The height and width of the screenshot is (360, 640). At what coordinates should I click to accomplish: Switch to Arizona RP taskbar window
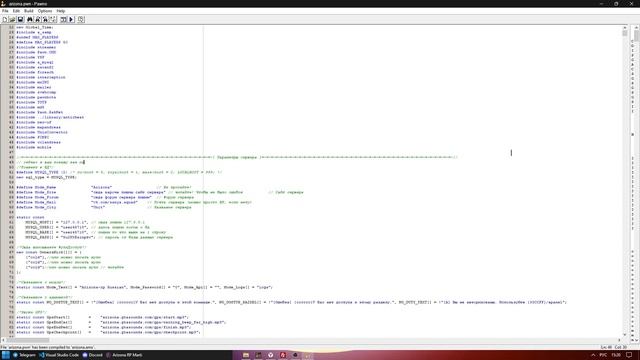click(x=124, y=355)
